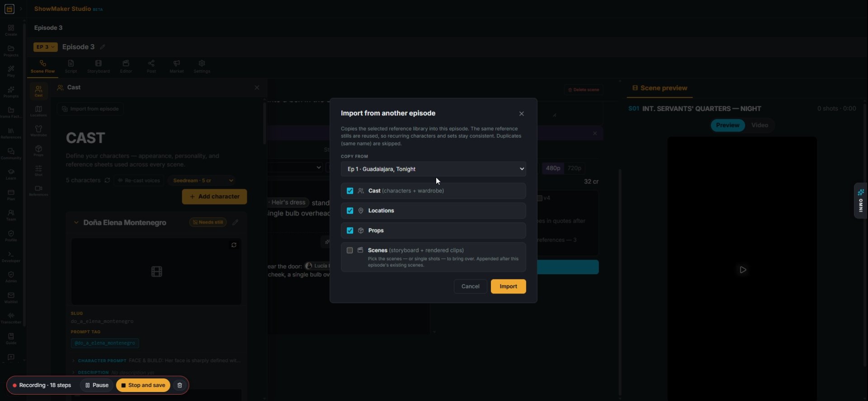Uncheck the Cast characters checkbox
868x401 pixels.
pyautogui.click(x=350, y=191)
